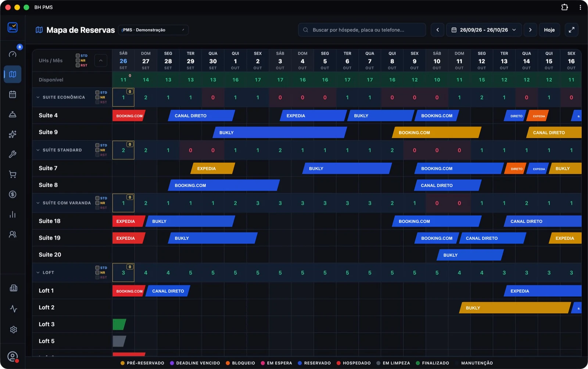
Task: Toggle STD checkbox in UHs / Mês header
Action: 78,56
